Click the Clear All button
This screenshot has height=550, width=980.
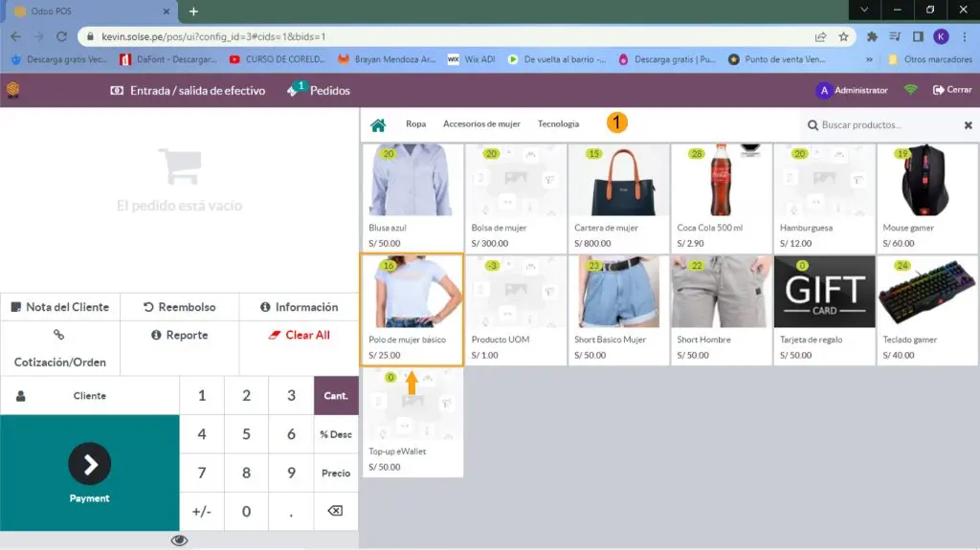(299, 335)
